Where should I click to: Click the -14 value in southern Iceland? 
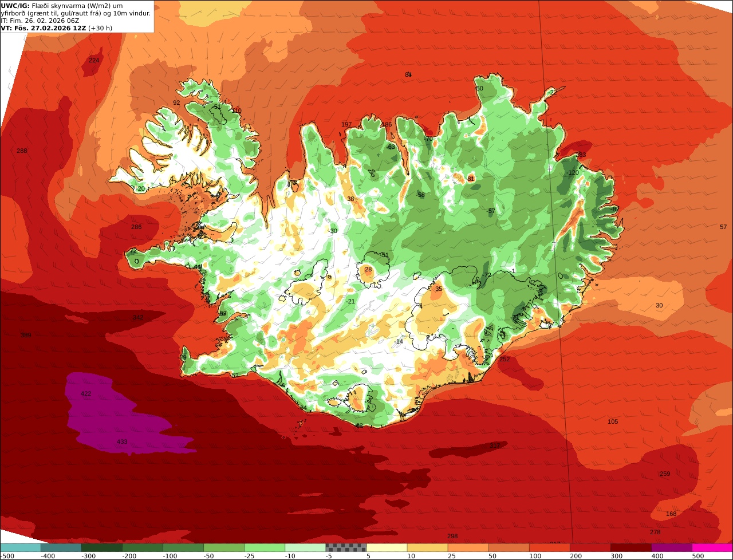(399, 342)
